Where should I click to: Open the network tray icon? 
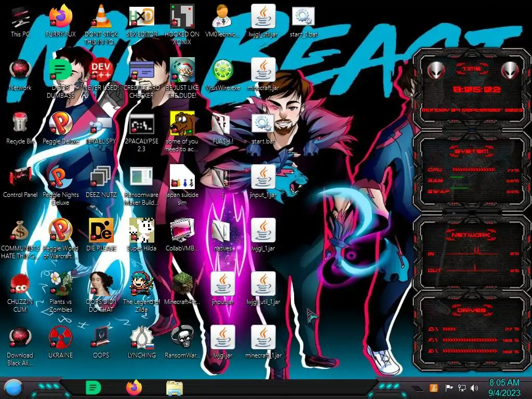pos(462,388)
